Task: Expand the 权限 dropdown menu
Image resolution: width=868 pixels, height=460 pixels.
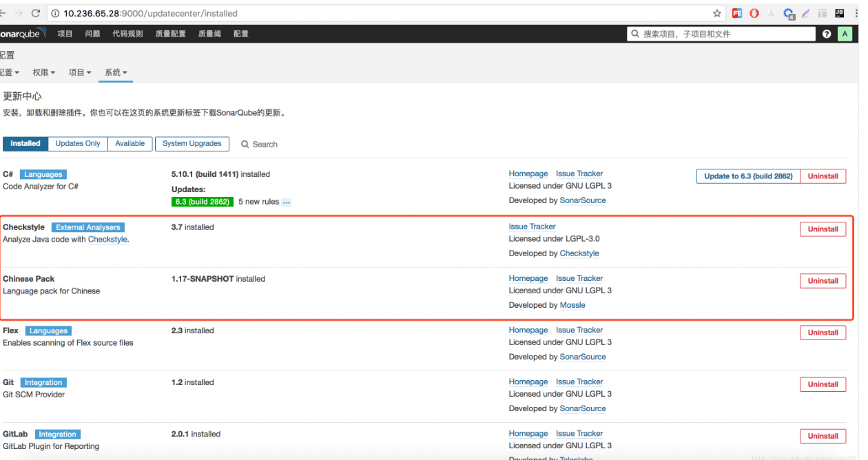Action: pos(45,72)
